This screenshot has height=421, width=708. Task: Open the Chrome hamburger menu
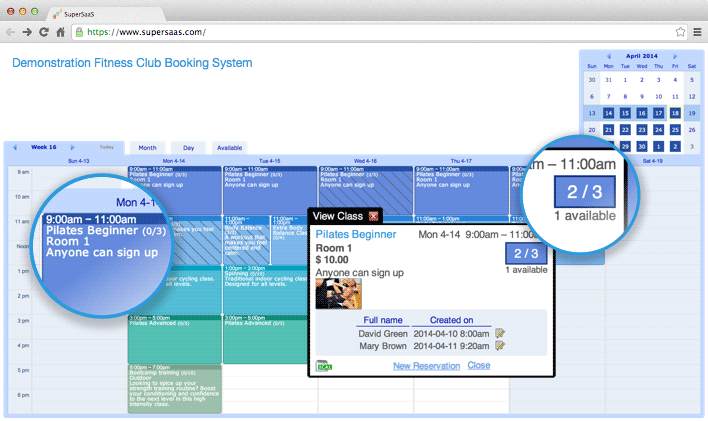click(695, 32)
